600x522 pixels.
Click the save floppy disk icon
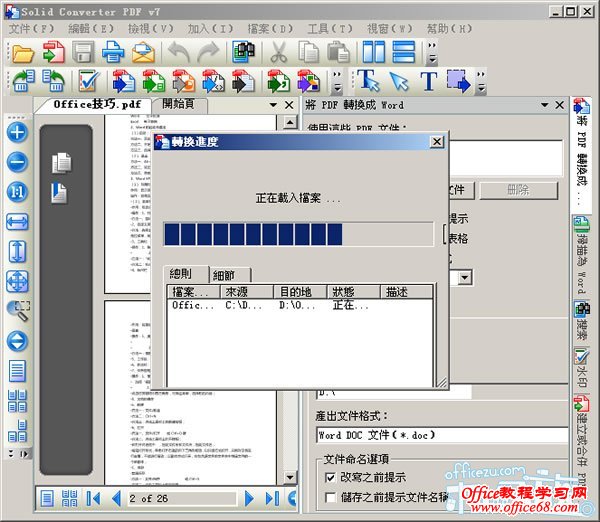click(x=83, y=52)
